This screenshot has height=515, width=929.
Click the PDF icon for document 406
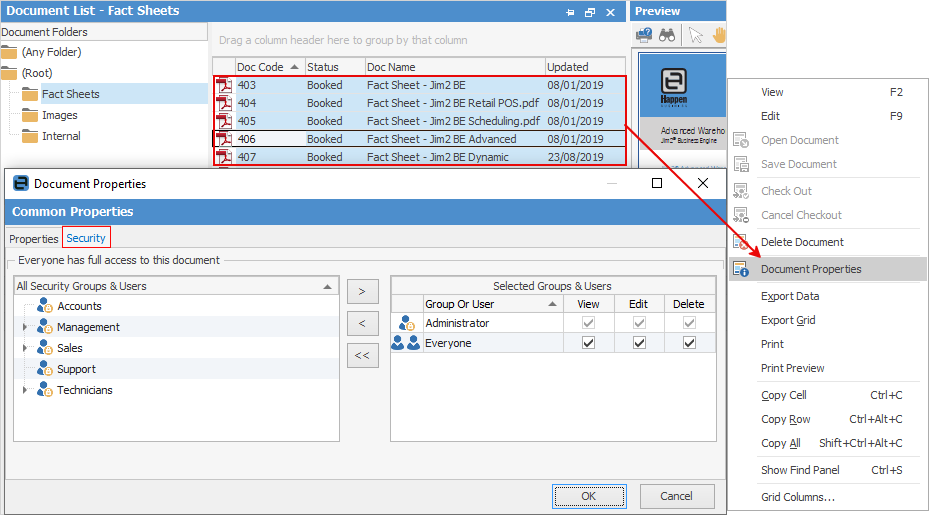point(224,139)
